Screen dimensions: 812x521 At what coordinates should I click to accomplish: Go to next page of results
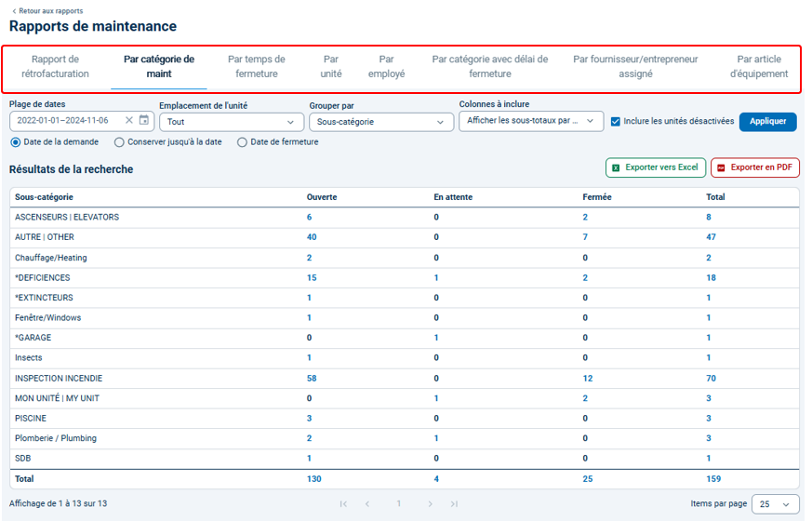click(x=430, y=504)
